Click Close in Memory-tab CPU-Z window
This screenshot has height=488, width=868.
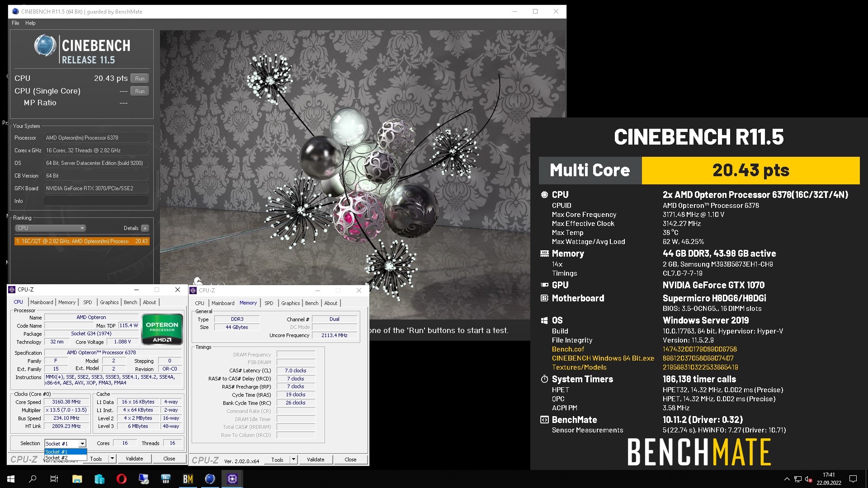point(350,460)
